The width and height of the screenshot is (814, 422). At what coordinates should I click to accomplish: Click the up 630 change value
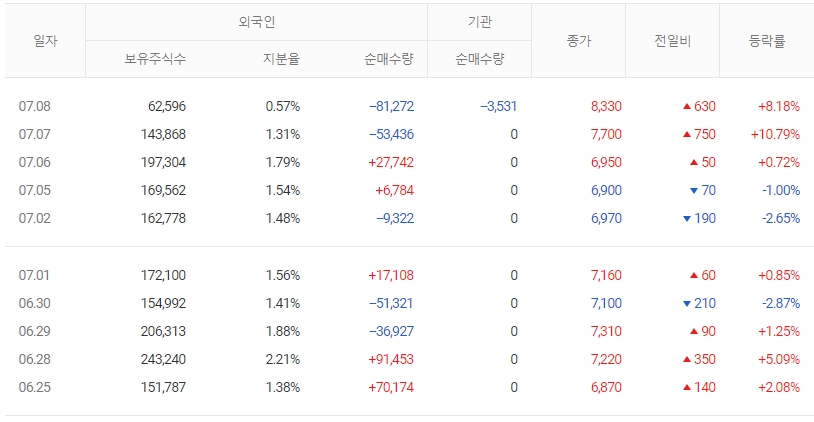[699, 106]
